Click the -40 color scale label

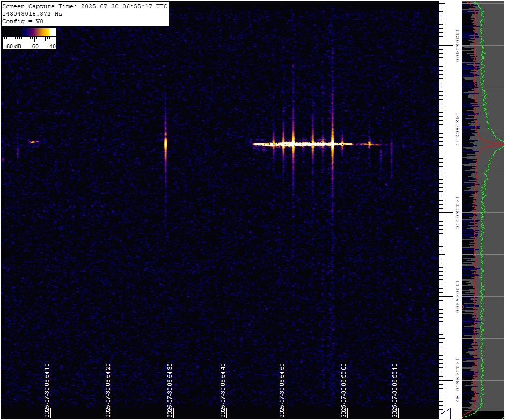51,46
